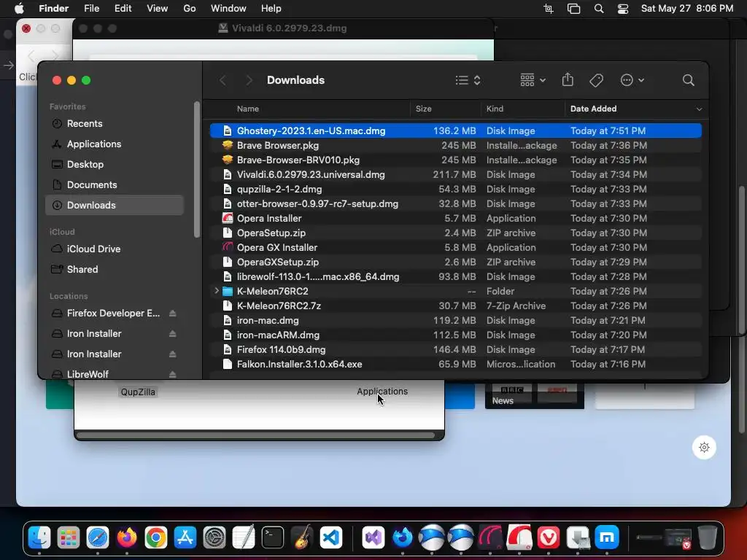
Task: Open the More actions ellipsis dropdown
Action: point(632,80)
